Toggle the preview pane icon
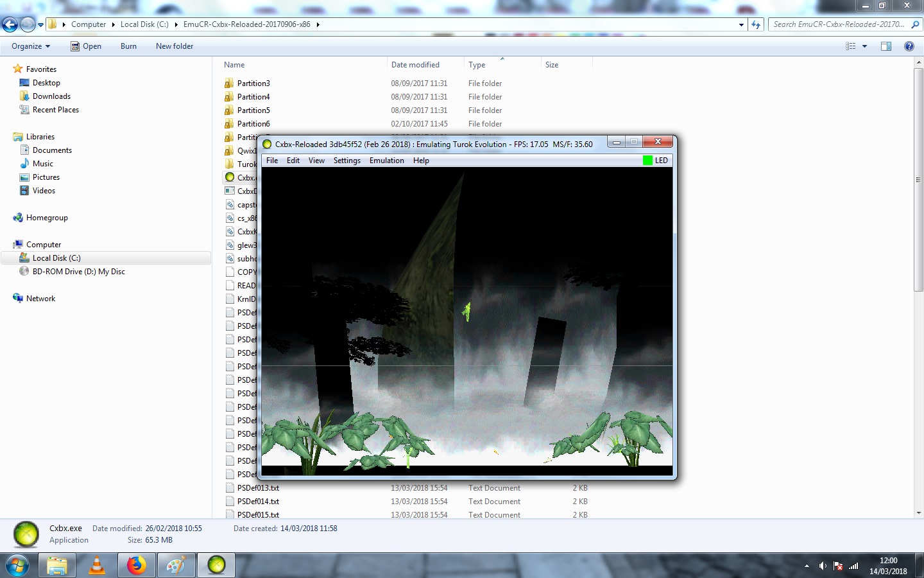This screenshot has height=578, width=924. pyautogui.click(x=886, y=46)
